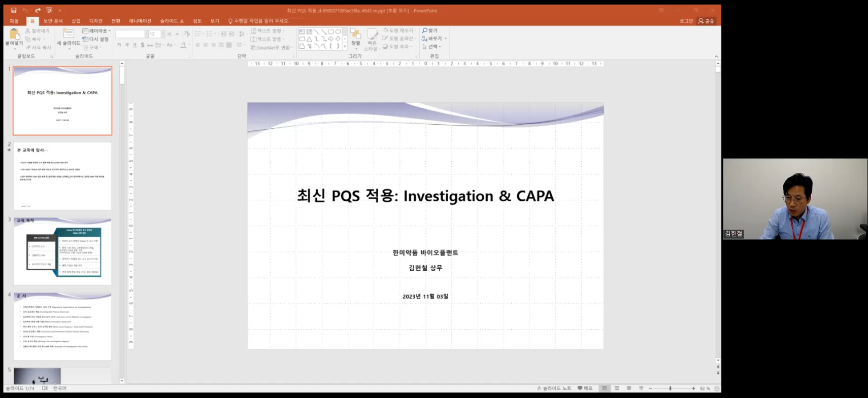Click the Undo arrow in quick access toolbar

[x=25, y=10]
